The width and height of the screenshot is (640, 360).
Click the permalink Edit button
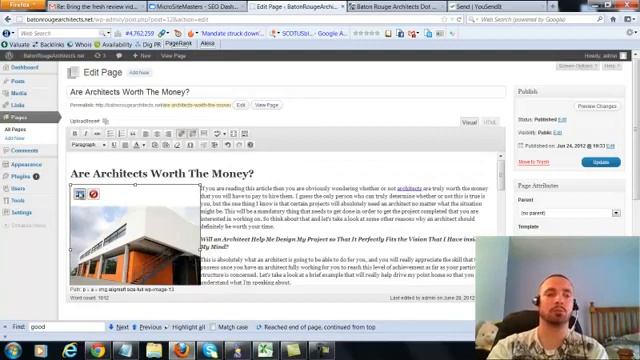point(241,105)
